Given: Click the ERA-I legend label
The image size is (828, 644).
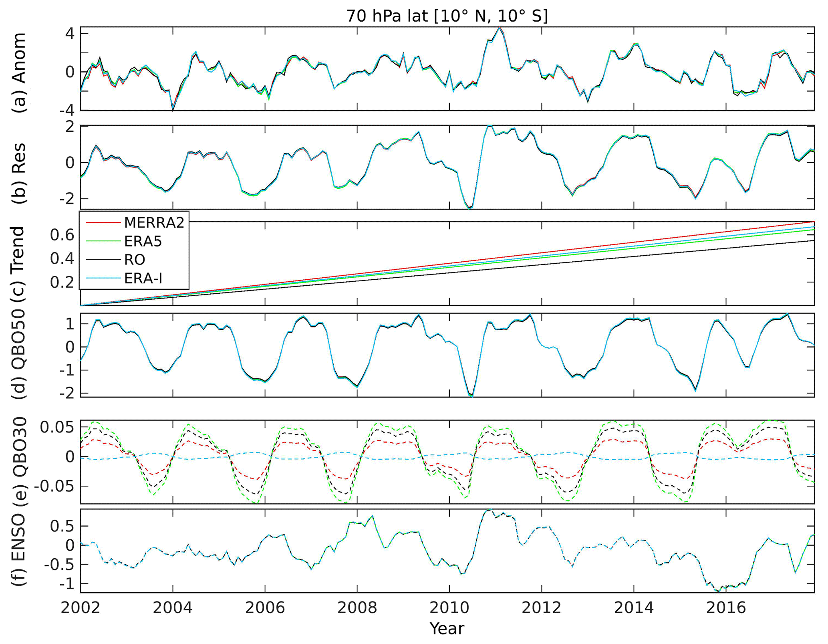Looking at the screenshot, I should pyautogui.click(x=143, y=278).
